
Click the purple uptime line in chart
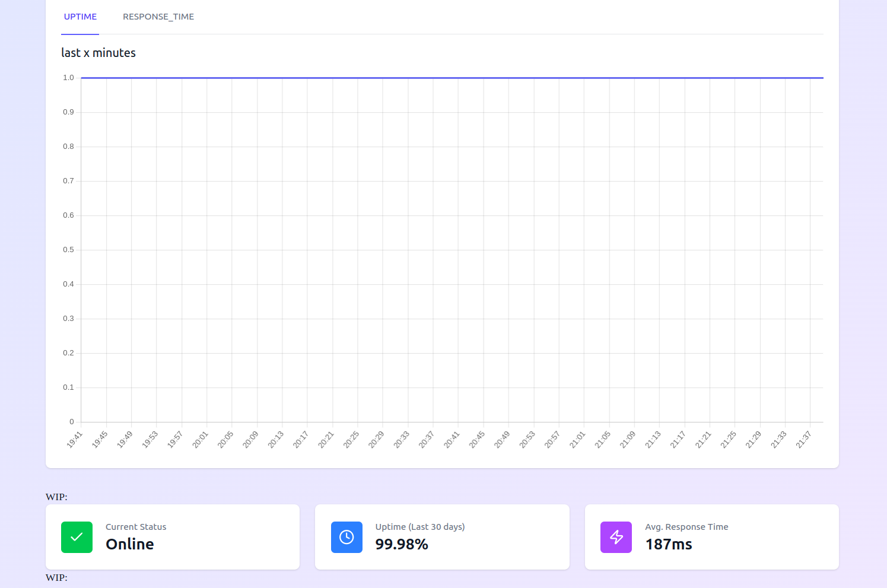coord(451,78)
